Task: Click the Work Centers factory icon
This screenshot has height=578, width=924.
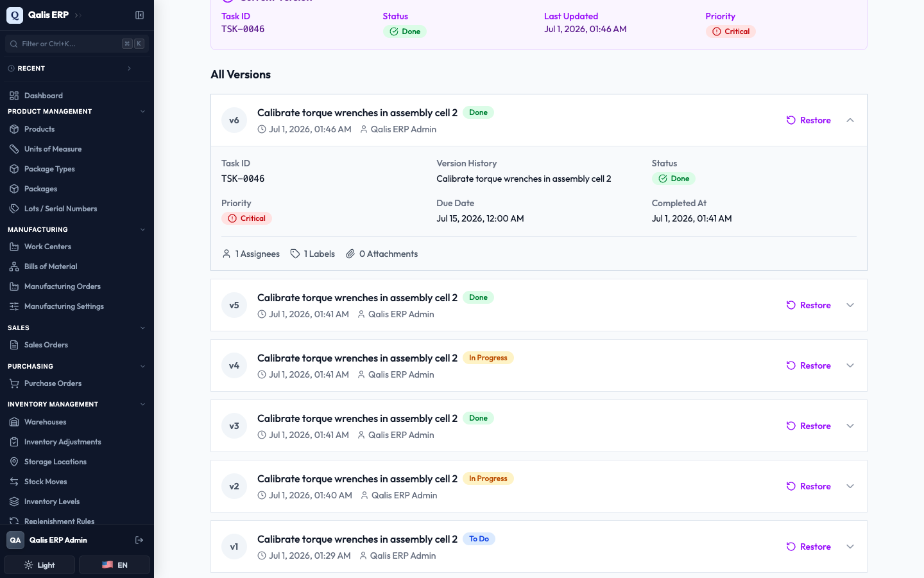Action: point(14,247)
